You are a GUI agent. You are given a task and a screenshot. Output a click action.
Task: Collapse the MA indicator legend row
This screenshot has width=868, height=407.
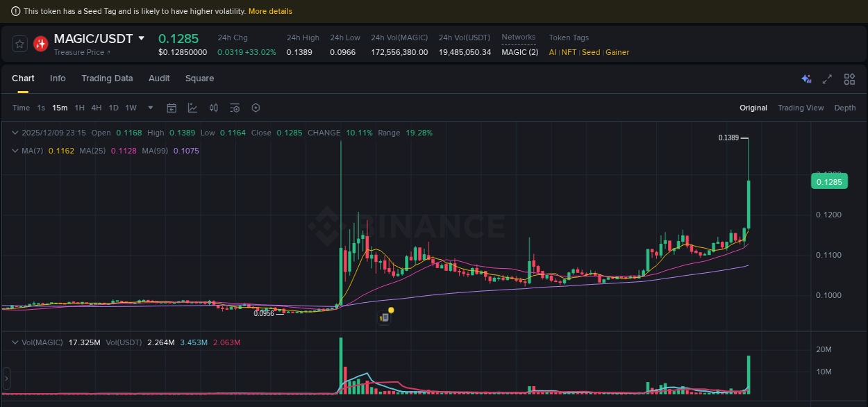click(x=15, y=151)
